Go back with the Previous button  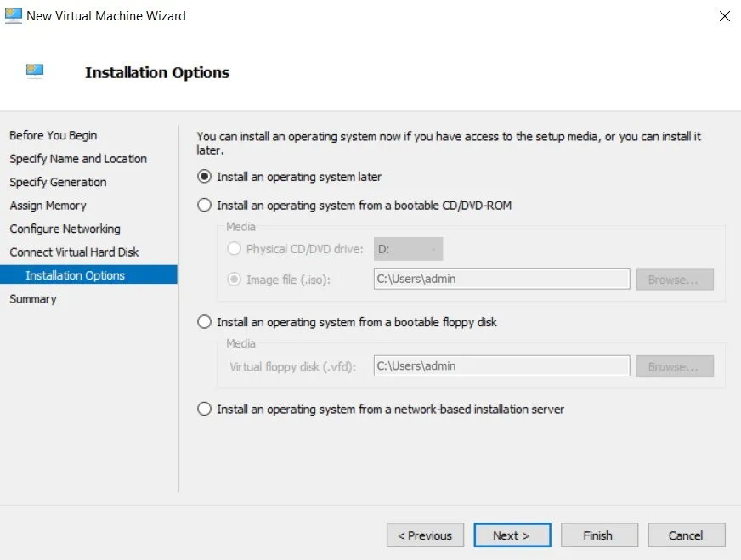(425, 535)
